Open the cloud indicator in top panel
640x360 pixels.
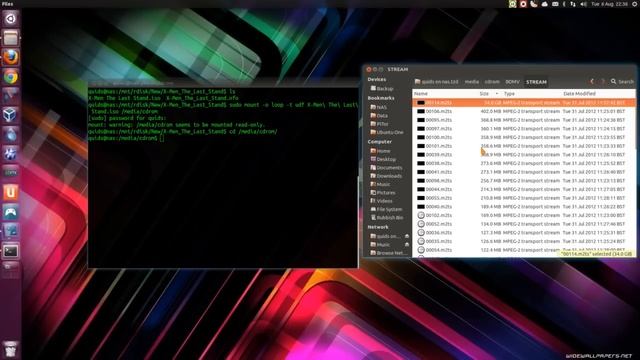[544, 4]
